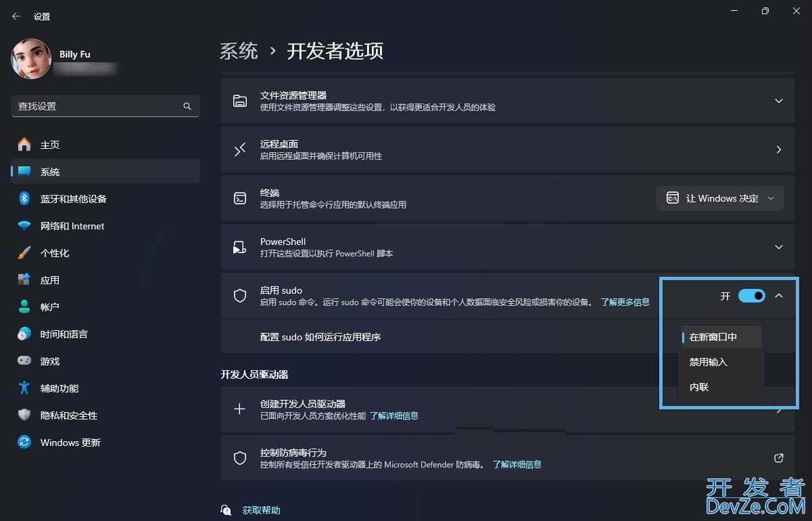Click the 时间和语言 globe clock icon
Viewport: 812px width, 521px height.
coord(24,334)
